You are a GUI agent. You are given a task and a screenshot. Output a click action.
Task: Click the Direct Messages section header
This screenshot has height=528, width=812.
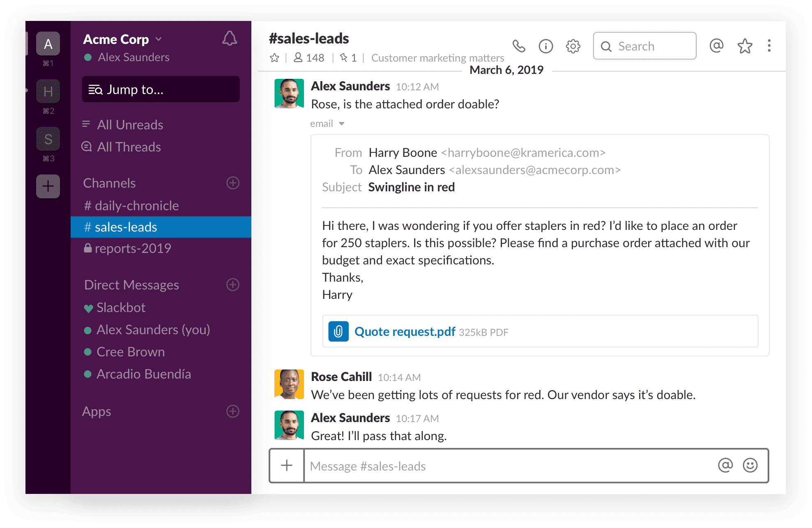[131, 285]
